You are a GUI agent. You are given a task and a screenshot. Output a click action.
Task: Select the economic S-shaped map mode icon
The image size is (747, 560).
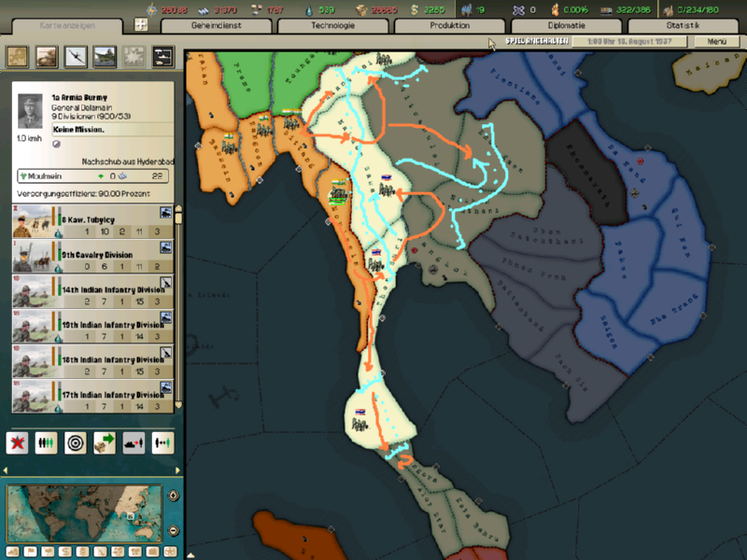coord(65,552)
